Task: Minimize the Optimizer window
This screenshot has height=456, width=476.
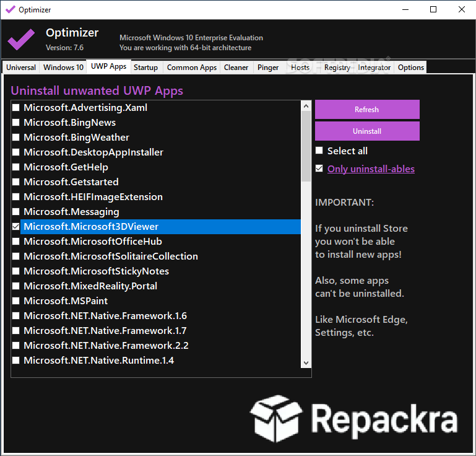Action: click(x=405, y=9)
